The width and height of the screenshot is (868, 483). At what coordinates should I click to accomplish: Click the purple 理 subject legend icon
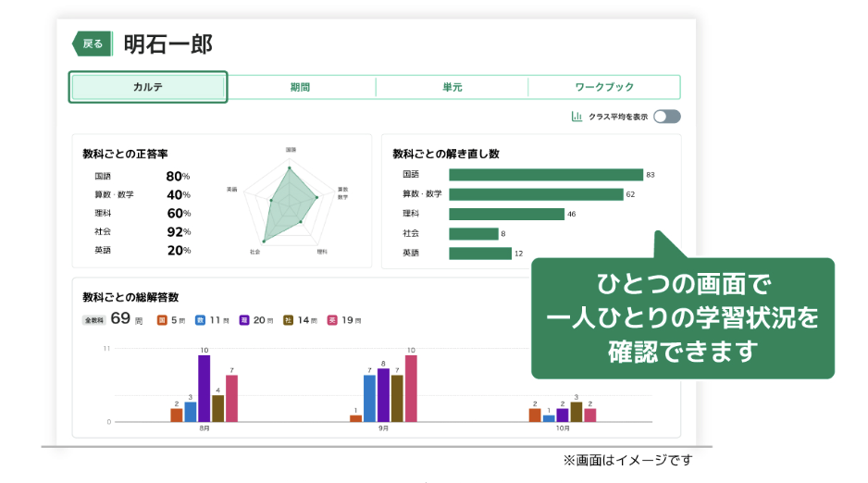click(244, 320)
